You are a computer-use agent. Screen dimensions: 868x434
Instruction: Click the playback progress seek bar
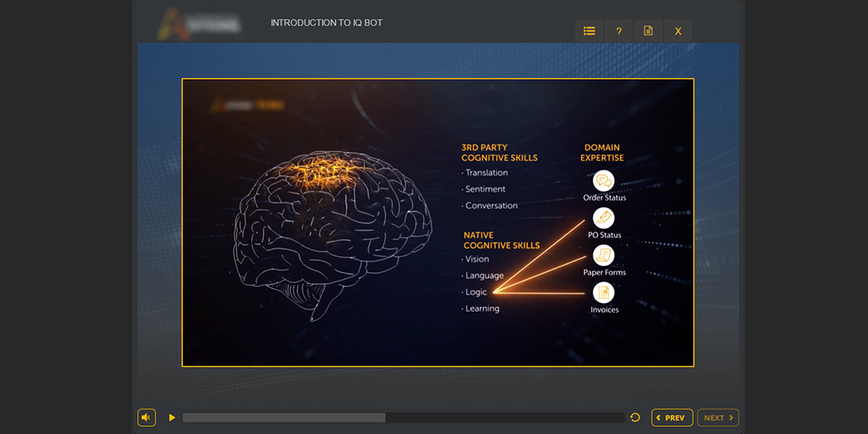pos(403,417)
